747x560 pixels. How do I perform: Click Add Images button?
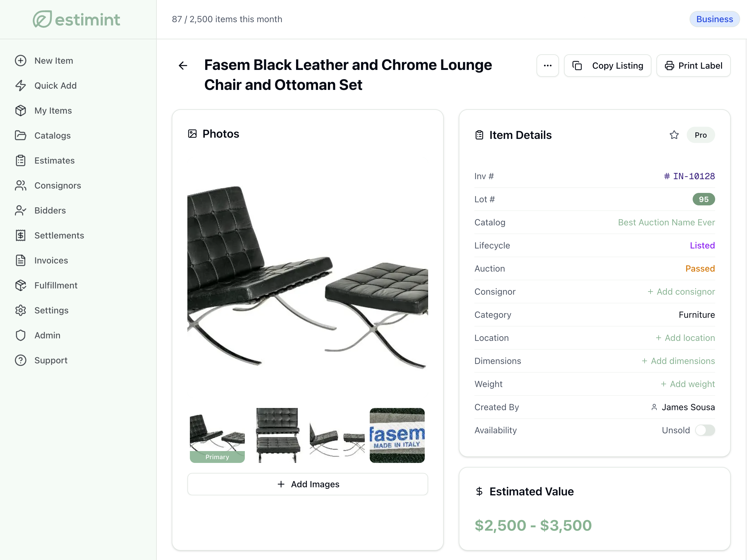pos(308,484)
